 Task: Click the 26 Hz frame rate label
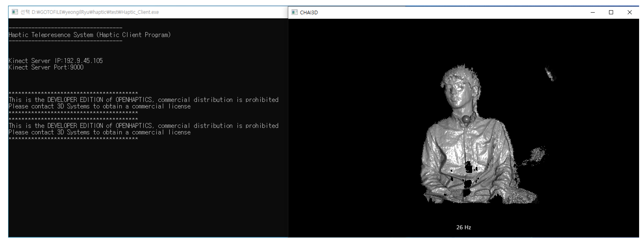point(463,227)
